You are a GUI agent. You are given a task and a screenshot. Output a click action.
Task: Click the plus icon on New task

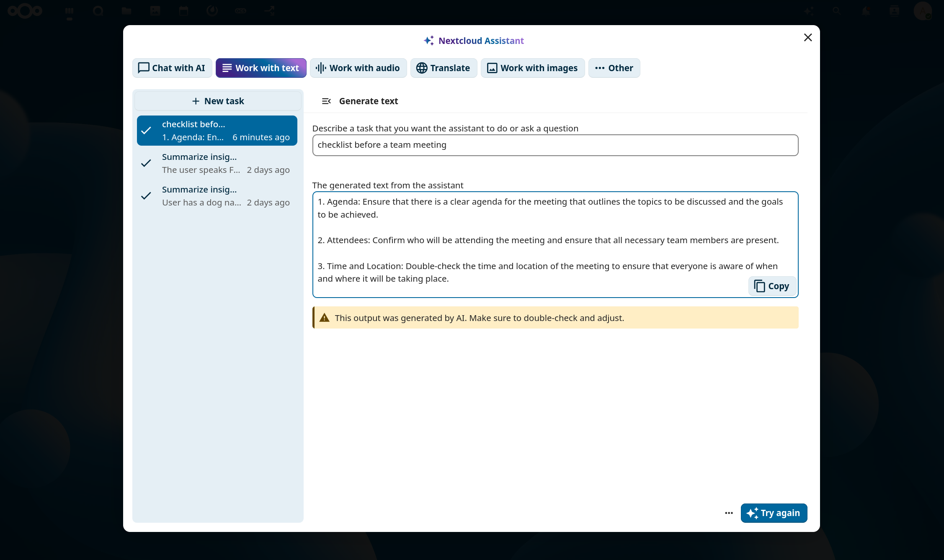click(196, 101)
